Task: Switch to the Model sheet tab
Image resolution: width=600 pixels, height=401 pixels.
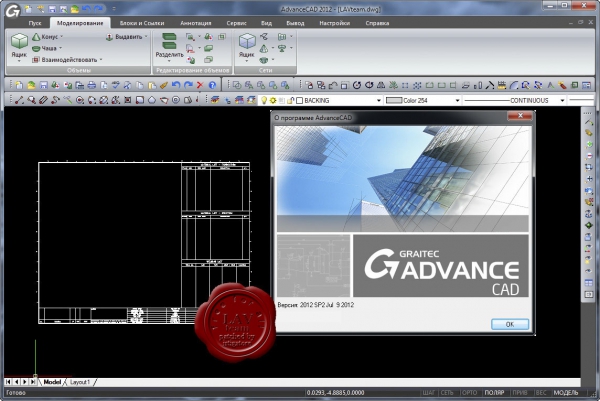Action: pos(52,382)
